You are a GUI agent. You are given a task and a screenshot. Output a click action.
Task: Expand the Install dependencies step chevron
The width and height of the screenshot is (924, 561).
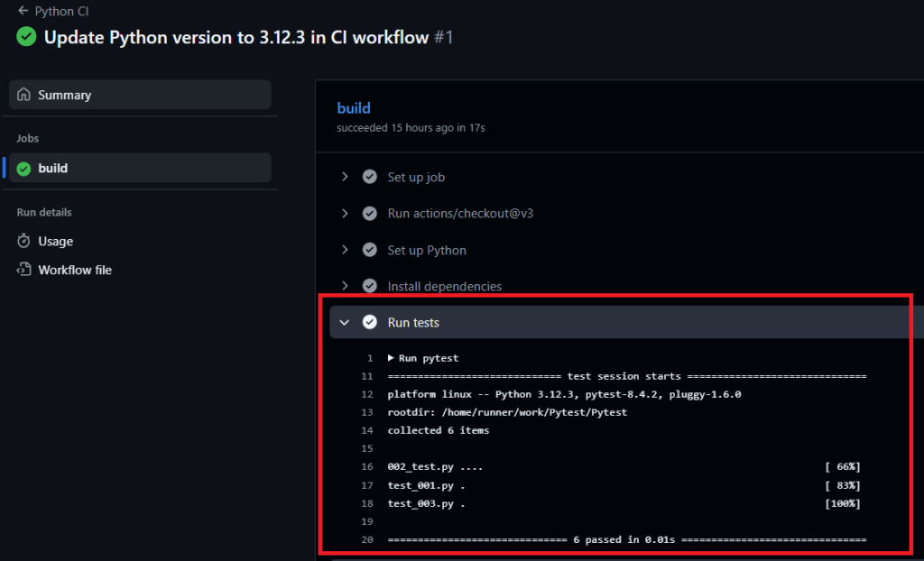tap(345, 286)
